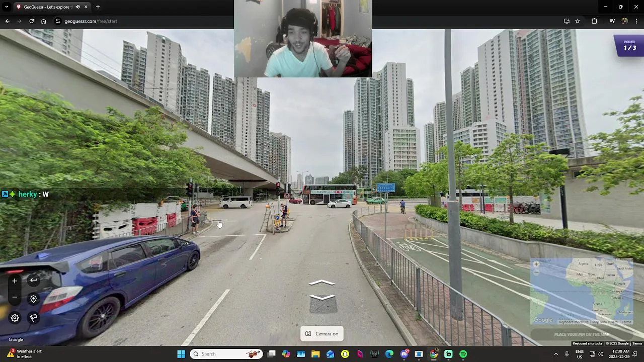
Task: Open media controls in browser toolbar
Action: click(612, 21)
